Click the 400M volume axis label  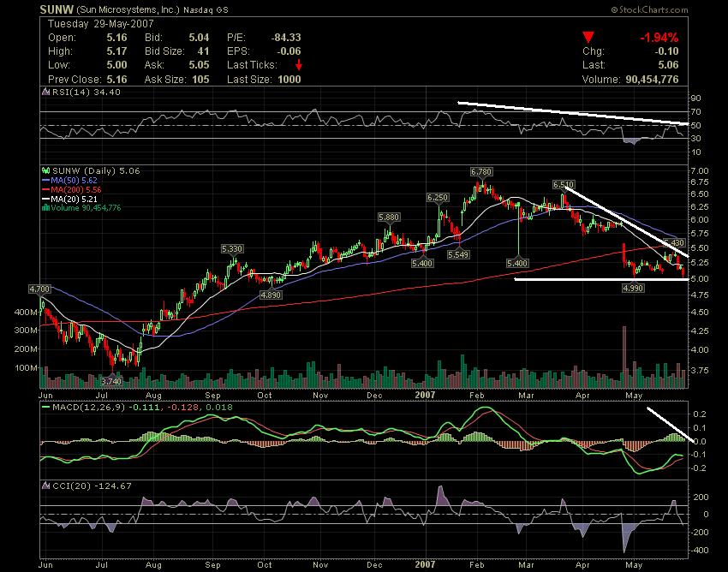(x=26, y=312)
